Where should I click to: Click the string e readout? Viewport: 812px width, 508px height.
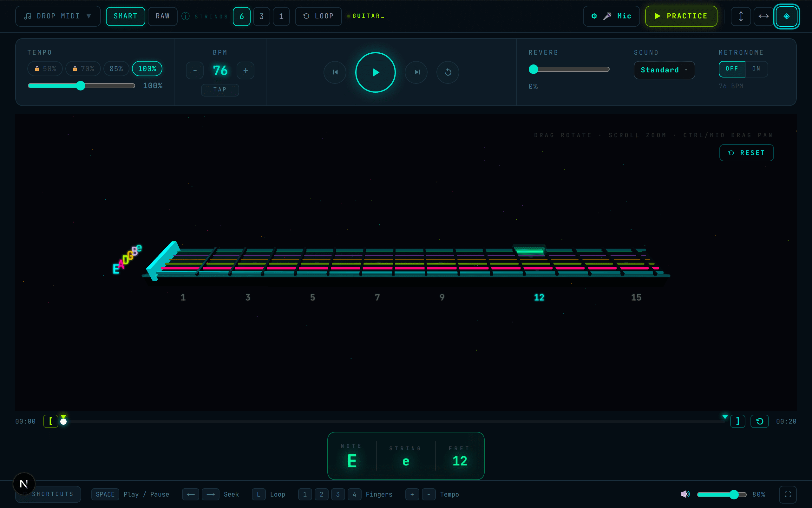(406, 462)
